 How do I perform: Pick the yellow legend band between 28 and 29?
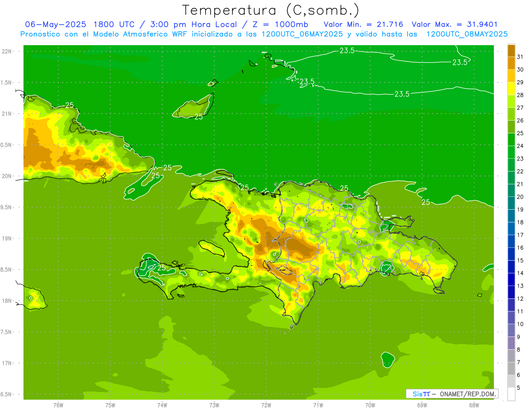pos(511,89)
